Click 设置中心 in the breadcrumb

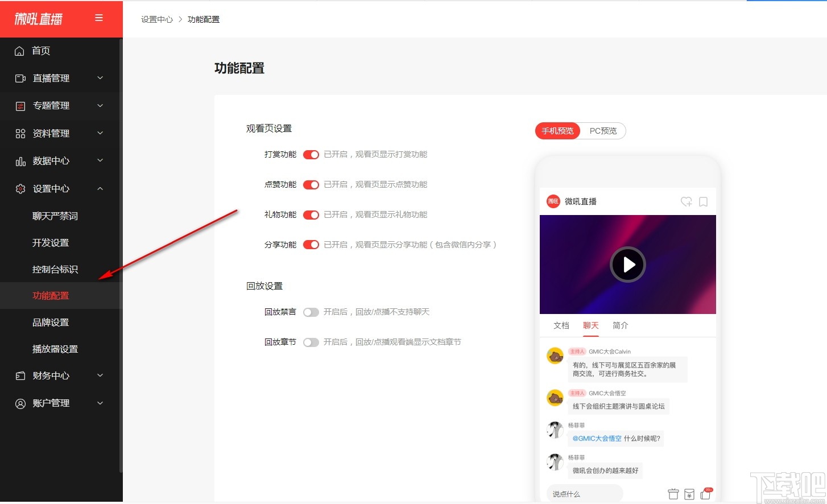pos(156,19)
